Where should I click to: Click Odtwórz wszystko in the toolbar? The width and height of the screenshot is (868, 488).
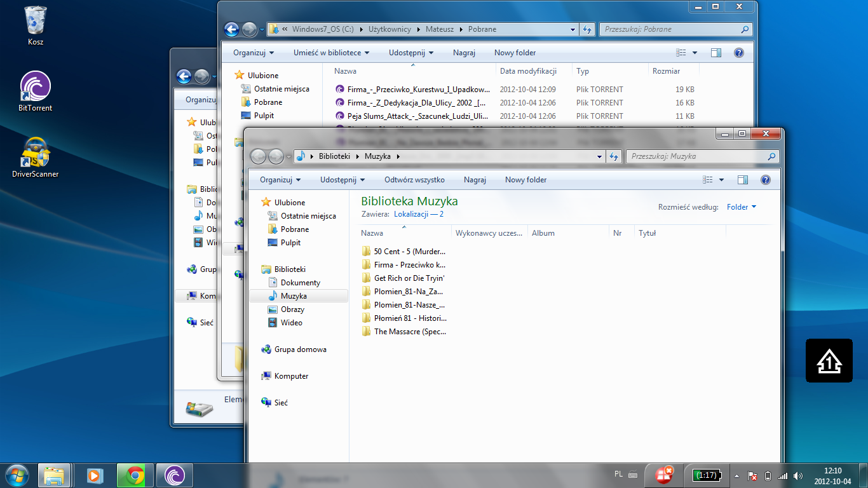pos(414,180)
